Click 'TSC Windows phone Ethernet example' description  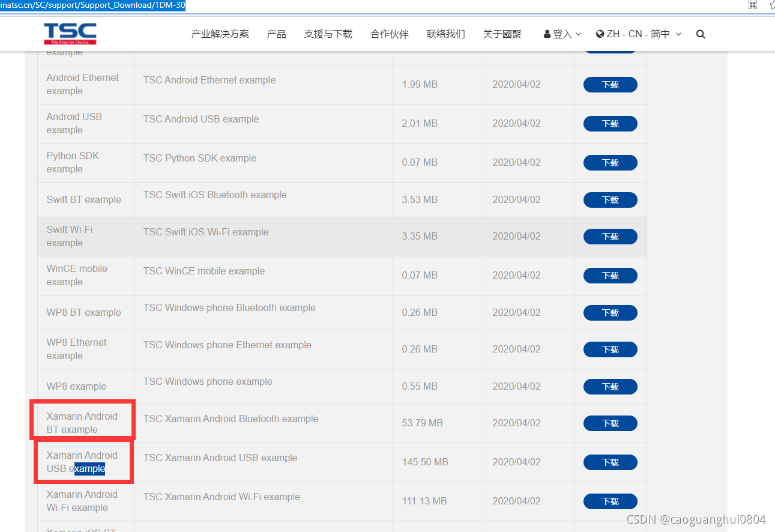click(228, 345)
